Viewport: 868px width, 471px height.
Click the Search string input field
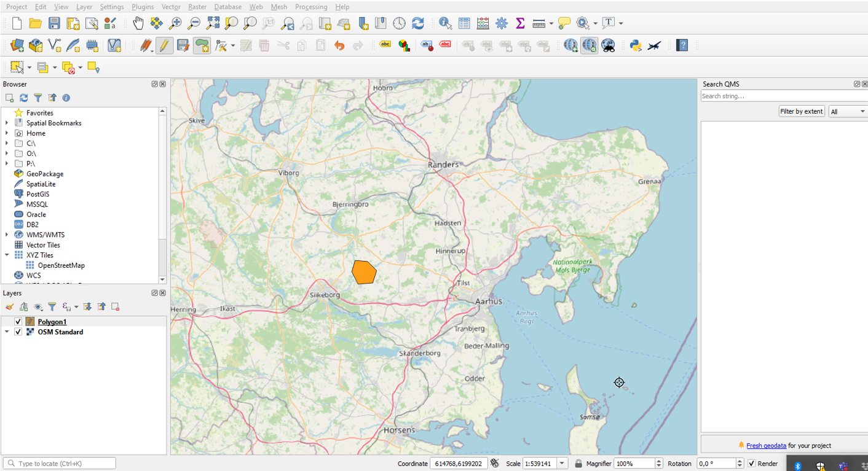[784, 96]
